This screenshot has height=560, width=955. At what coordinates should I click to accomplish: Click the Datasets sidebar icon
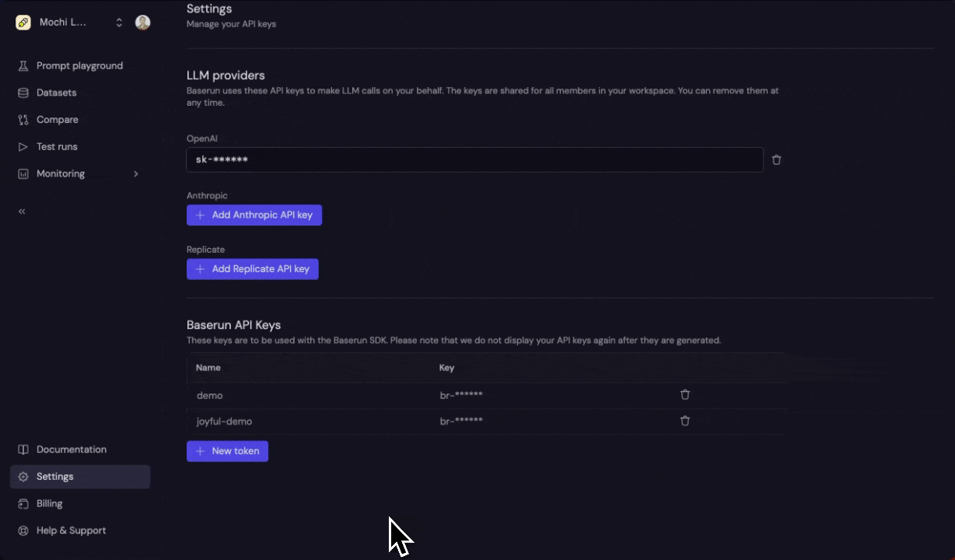pos(23,93)
